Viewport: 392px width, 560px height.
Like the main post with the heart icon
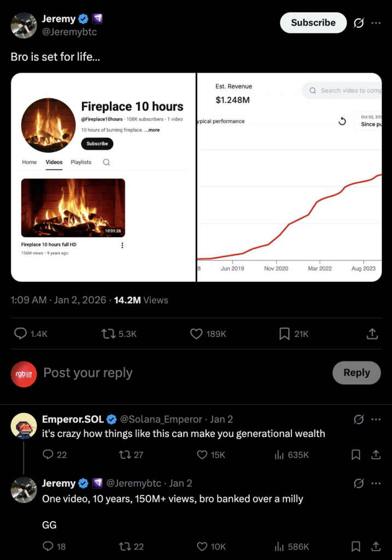click(196, 334)
